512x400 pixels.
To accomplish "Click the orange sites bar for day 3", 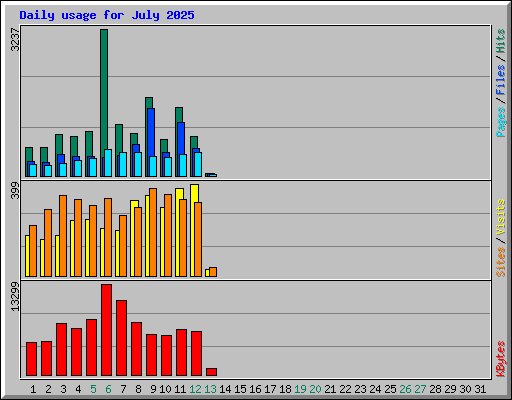I will pos(63,236).
